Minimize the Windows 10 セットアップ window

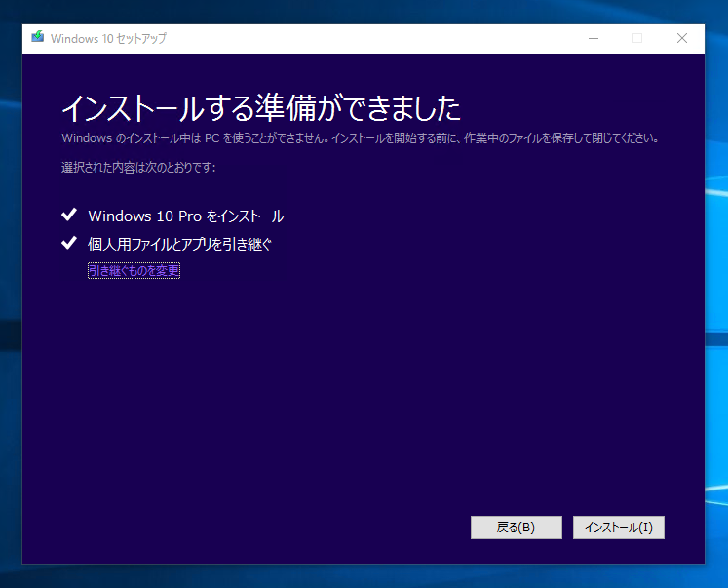[x=594, y=38]
